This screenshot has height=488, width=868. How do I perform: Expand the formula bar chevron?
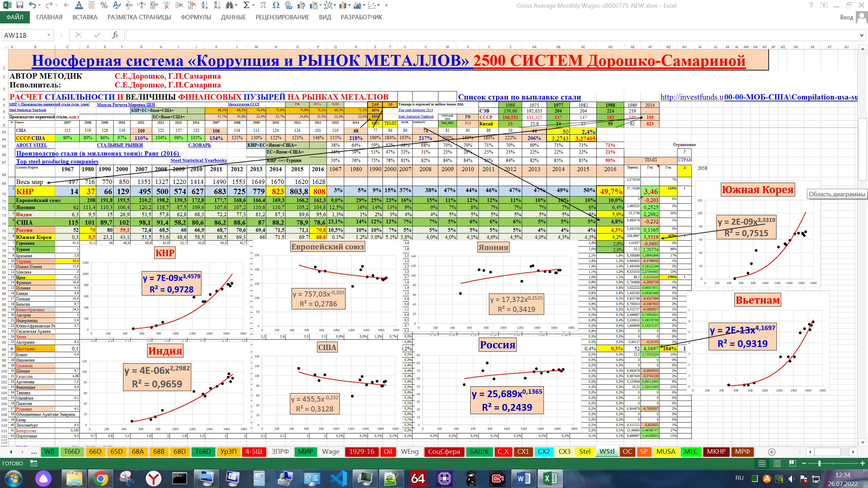click(x=862, y=35)
